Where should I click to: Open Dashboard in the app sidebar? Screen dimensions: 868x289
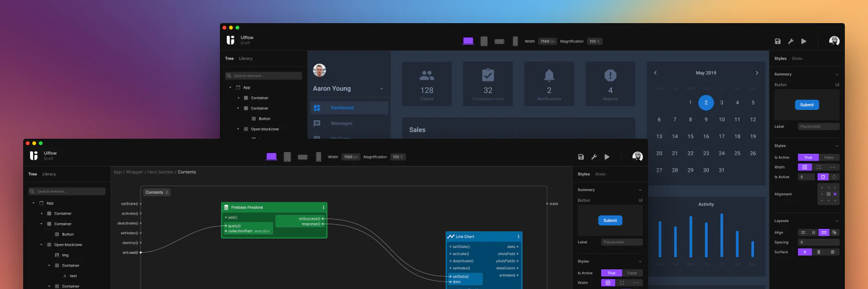(350, 108)
